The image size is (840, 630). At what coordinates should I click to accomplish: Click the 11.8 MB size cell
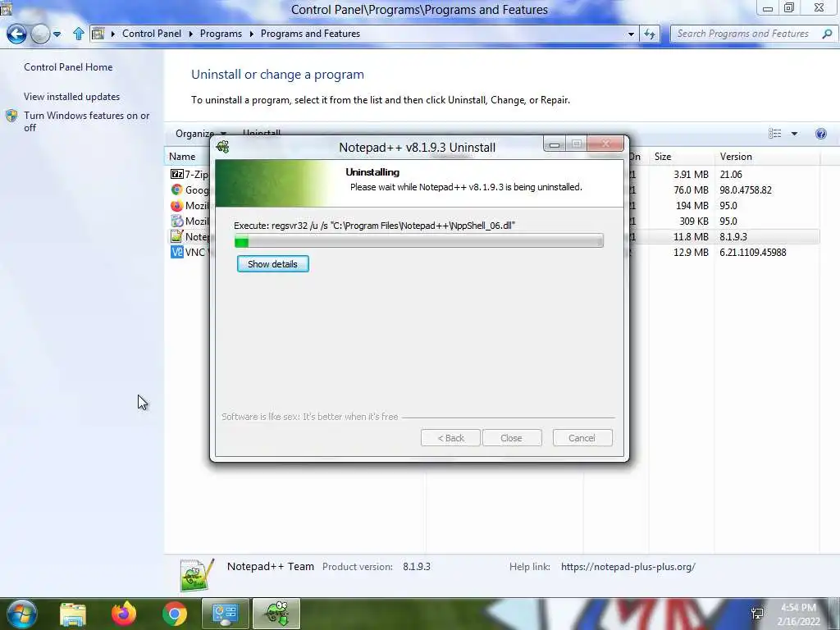(x=691, y=236)
